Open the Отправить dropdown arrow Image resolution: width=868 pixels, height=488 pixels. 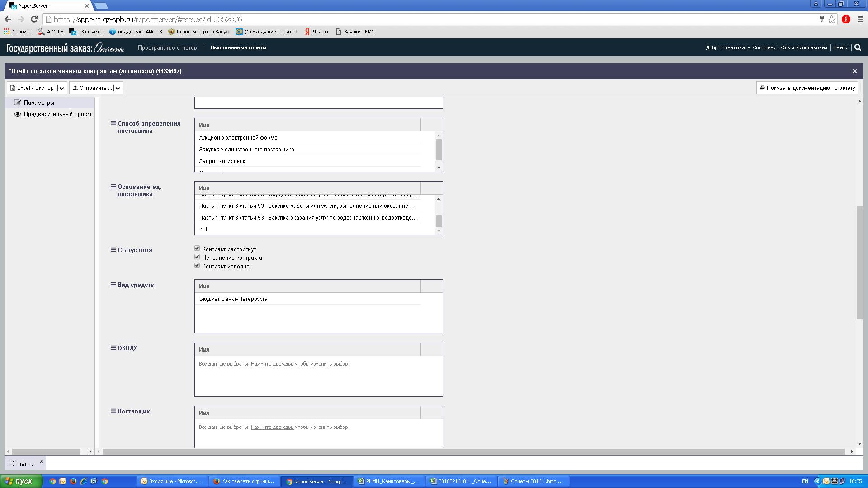118,88
